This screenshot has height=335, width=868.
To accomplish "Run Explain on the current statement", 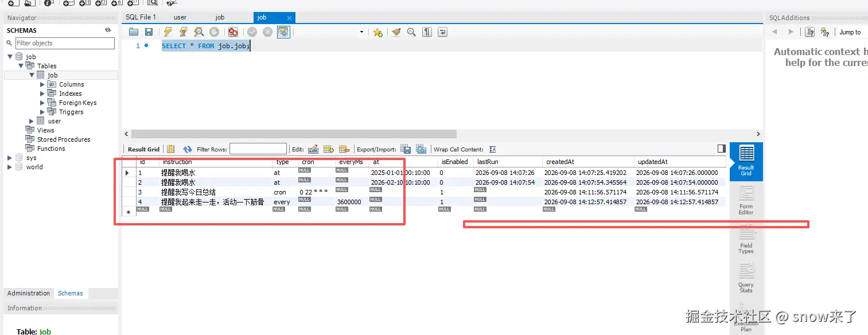I will tap(198, 32).
